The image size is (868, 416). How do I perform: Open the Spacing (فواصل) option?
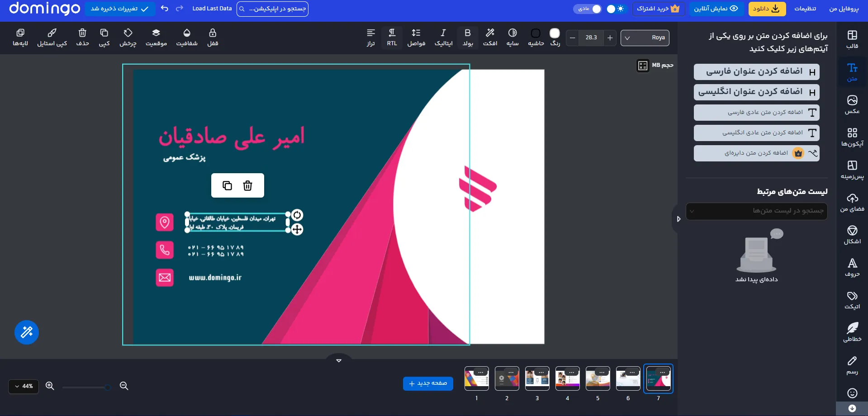coord(416,38)
